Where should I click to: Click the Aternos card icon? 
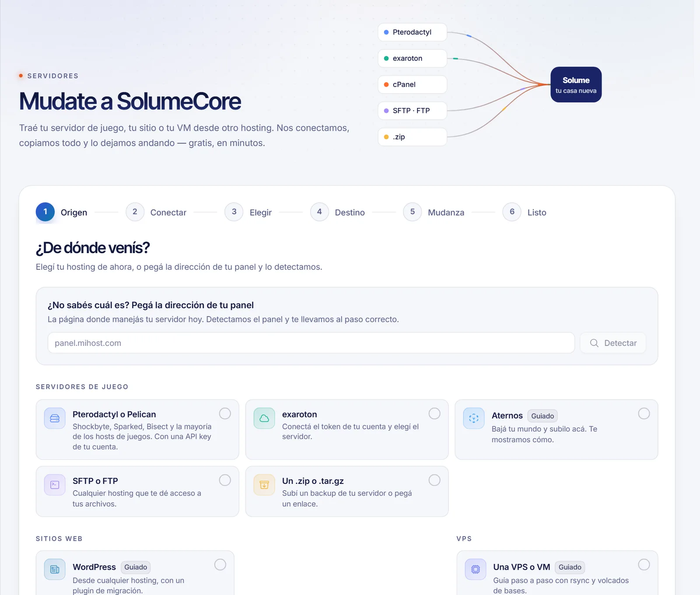(474, 418)
